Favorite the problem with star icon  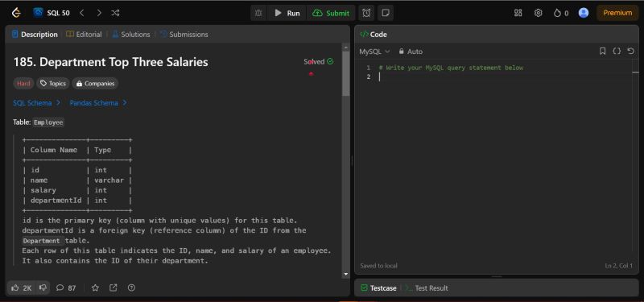point(95,288)
